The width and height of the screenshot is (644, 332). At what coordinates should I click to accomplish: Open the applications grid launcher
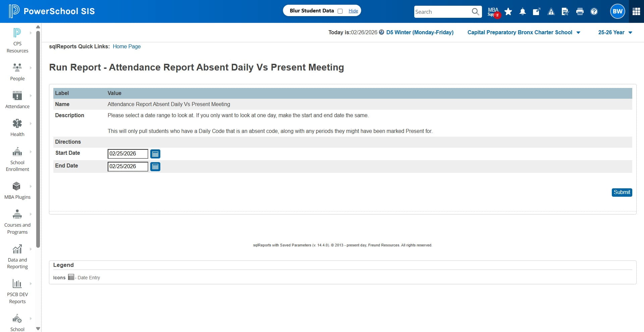coord(636,11)
